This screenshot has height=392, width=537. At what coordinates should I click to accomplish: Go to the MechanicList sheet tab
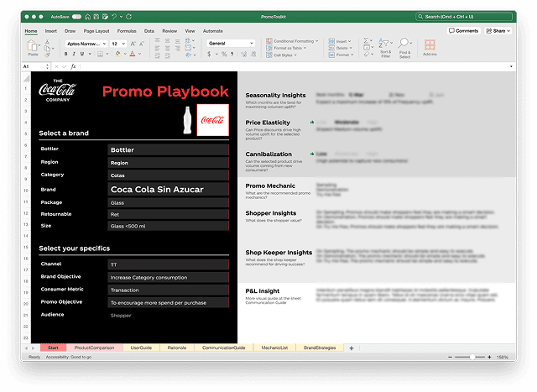click(275, 348)
